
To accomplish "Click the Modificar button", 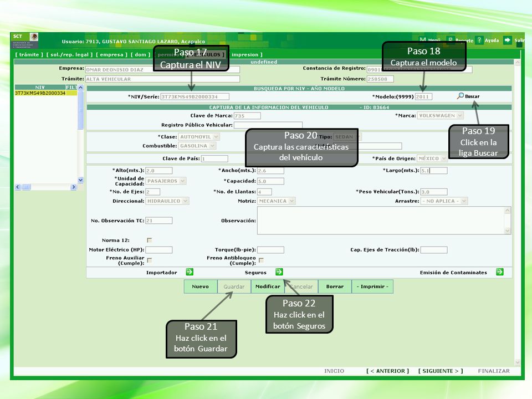I will [268, 287].
